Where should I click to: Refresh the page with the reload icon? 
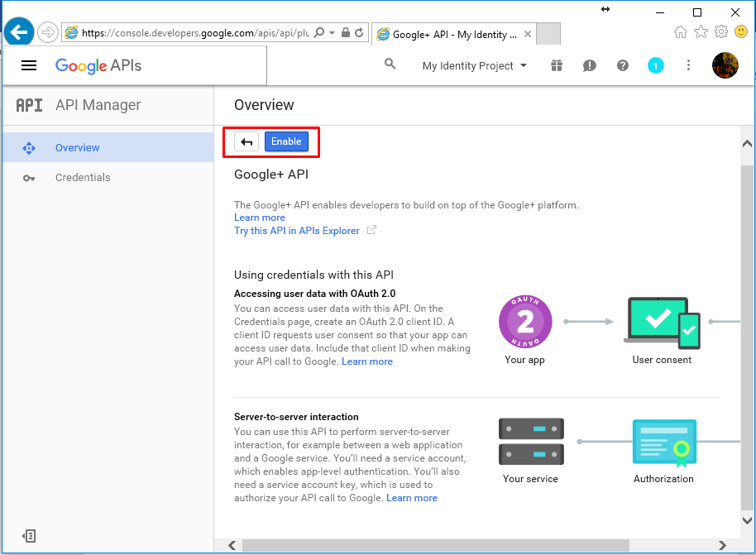point(359,32)
